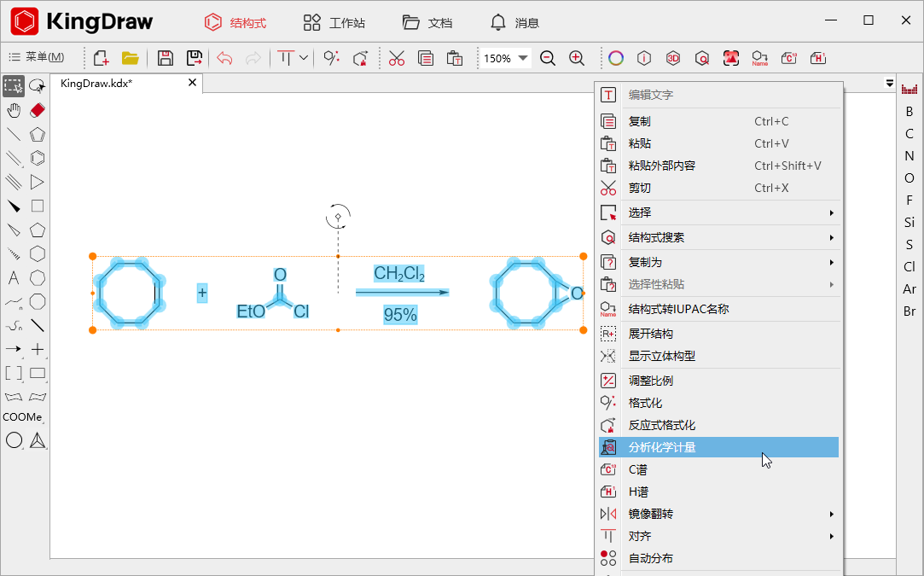Click the image-to-structure recognition icon
924x576 pixels.
click(x=730, y=58)
